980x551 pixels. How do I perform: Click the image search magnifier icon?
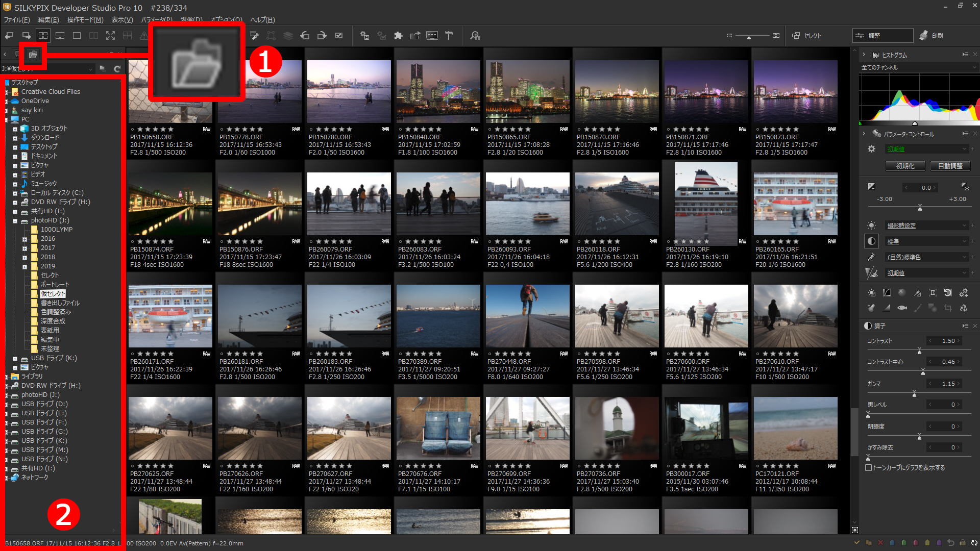pyautogui.click(x=475, y=36)
